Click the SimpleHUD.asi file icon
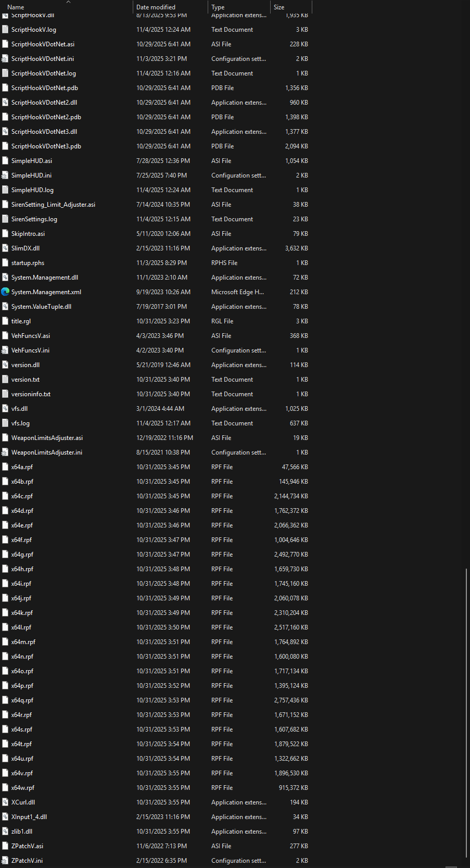 coord(5,161)
